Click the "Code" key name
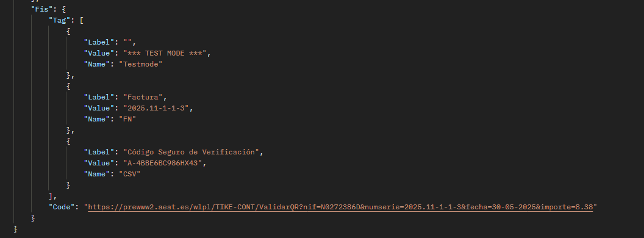The height and width of the screenshot is (238, 644). [x=60, y=207]
